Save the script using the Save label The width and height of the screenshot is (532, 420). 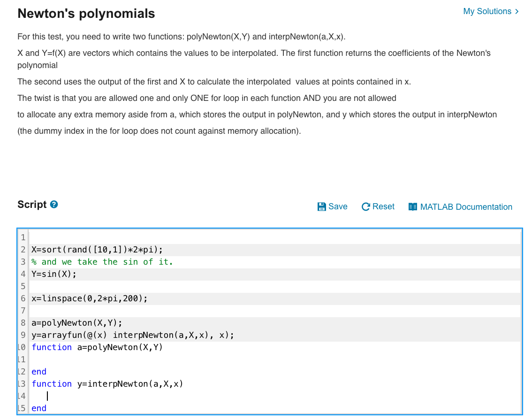[337, 206]
